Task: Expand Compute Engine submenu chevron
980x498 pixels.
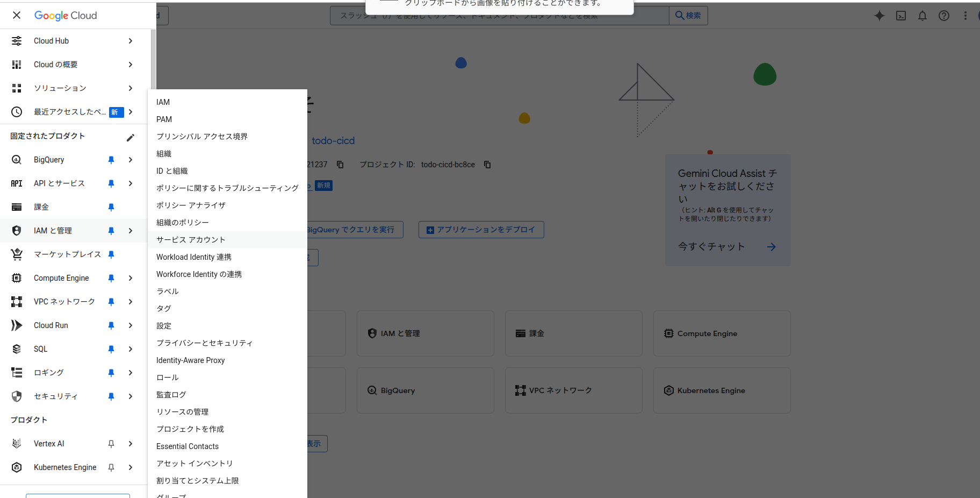Action: pos(131,278)
